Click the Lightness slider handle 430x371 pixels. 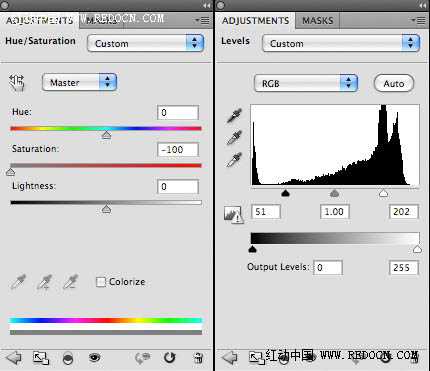[x=106, y=209]
